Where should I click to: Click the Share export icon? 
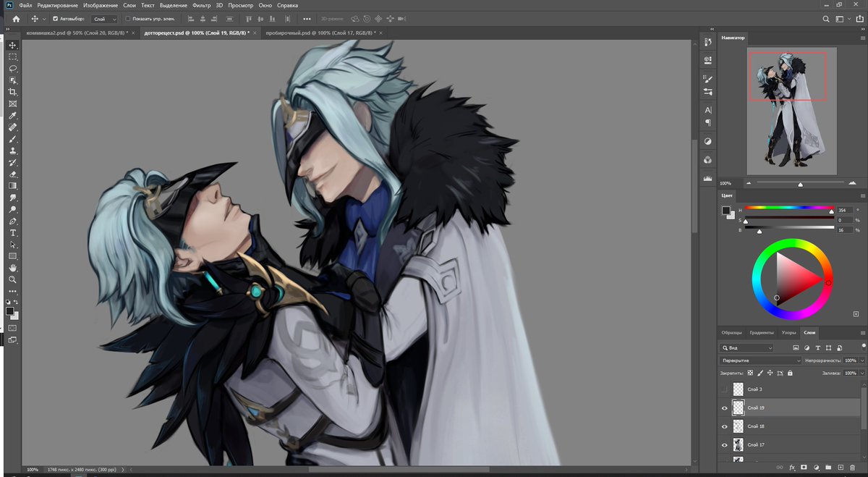pos(859,19)
